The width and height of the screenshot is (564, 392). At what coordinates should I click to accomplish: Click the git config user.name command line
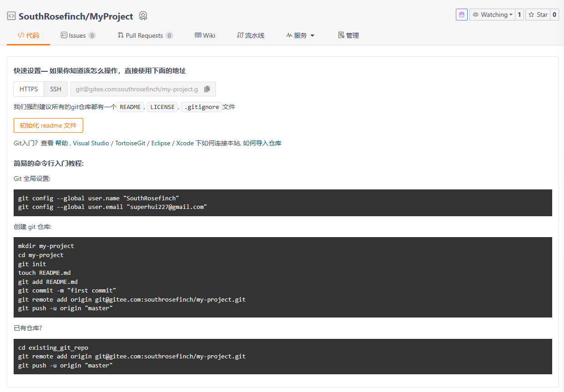[x=99, y=198]
